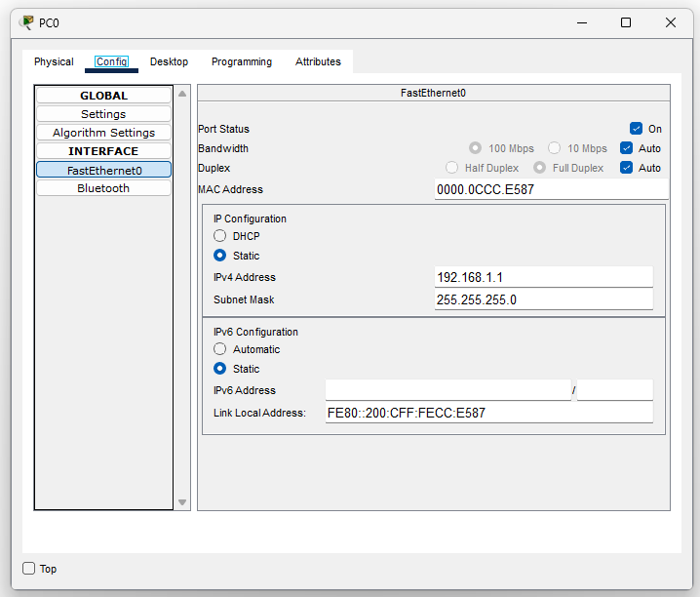Toggle the Bandwidth Auto checkbox

point(627,148)
